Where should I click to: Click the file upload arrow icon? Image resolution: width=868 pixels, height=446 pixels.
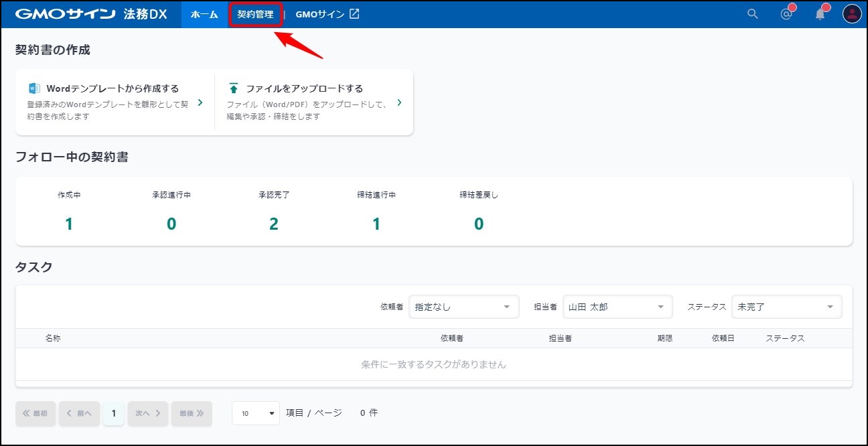(234, 88)
